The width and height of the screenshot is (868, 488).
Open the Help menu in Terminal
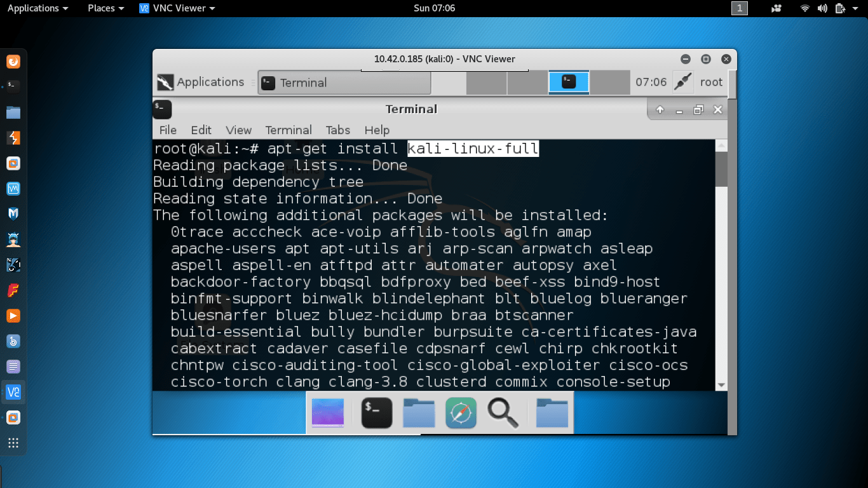(377, 130)
